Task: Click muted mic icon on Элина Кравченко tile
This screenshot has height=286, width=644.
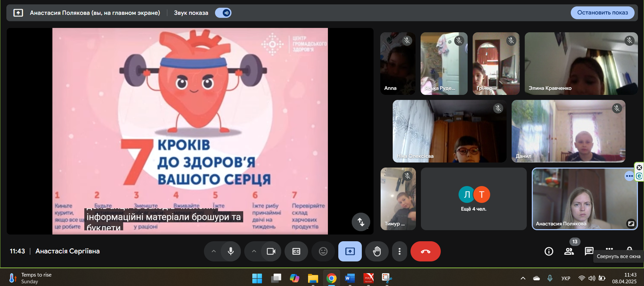Action: (x=630, y=41)
